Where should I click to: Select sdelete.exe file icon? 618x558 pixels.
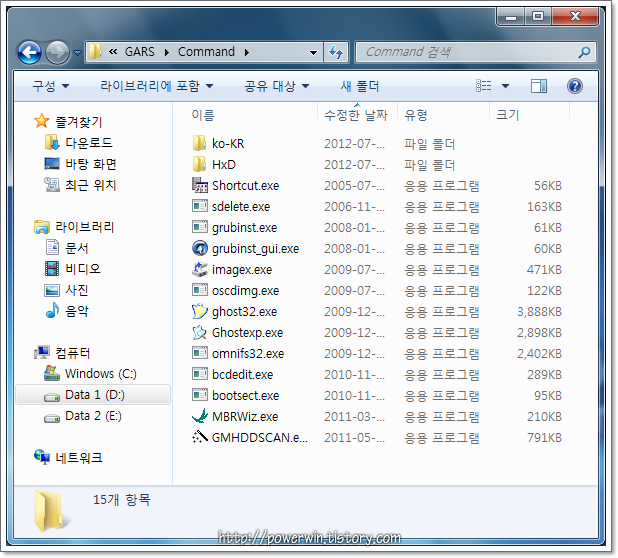coord(199,206)
